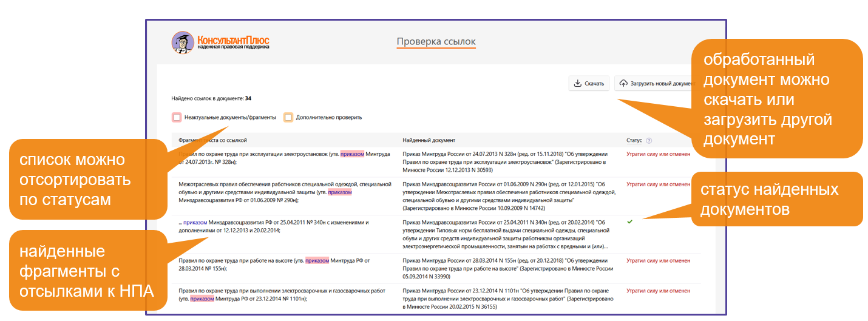Click the green check mark status icon
This screenshot has height=321, width=868.
coord(629,221)
